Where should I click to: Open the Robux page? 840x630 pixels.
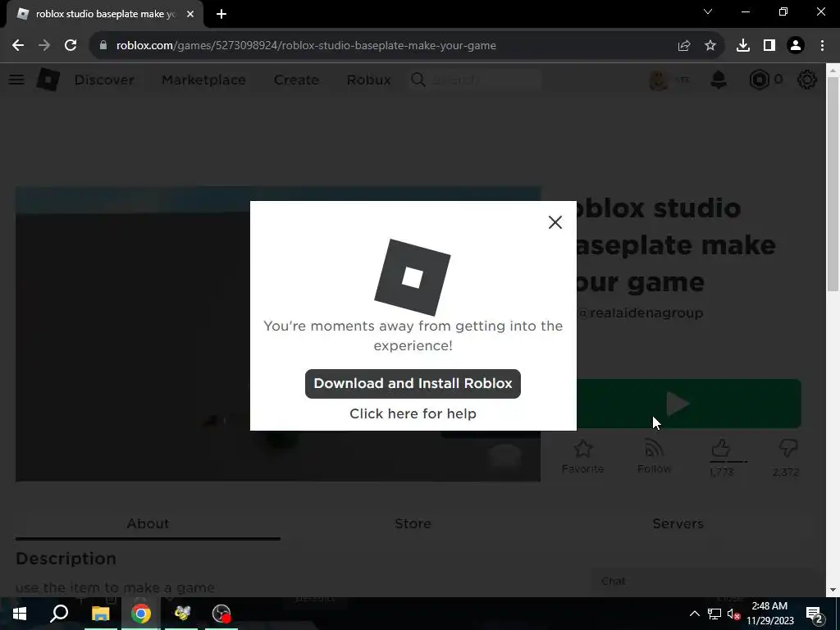(x=368, y=80)
